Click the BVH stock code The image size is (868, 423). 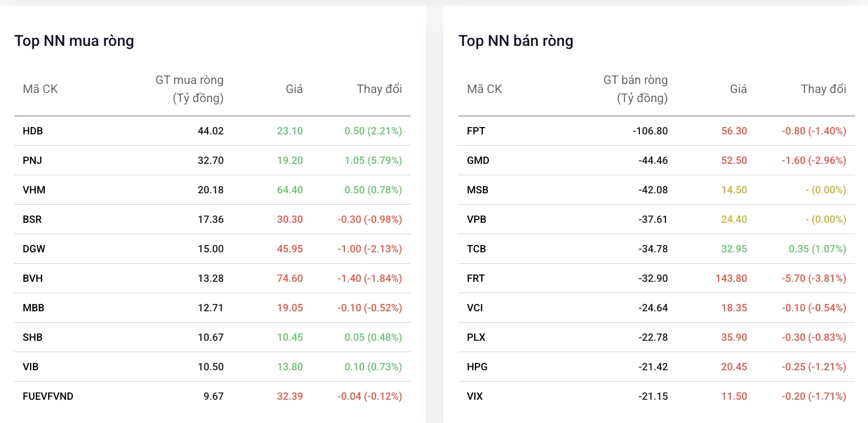tap(33, 278)
